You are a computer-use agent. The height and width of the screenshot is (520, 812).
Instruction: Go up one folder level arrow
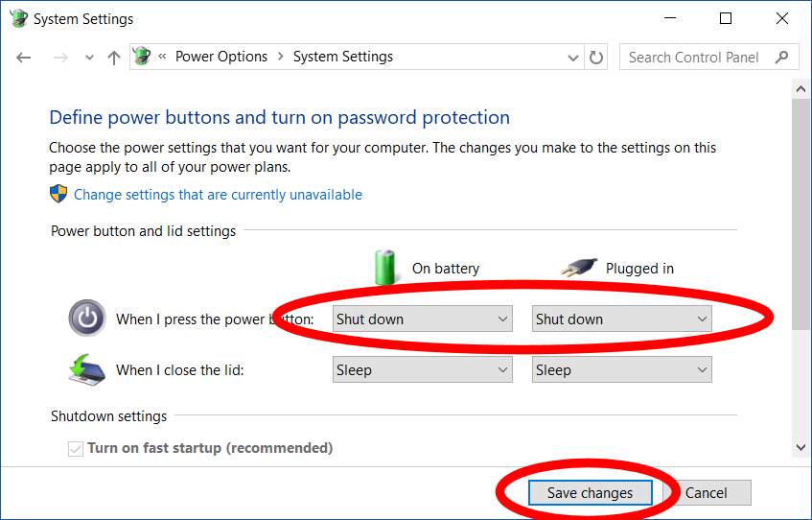tap(113, 58)
